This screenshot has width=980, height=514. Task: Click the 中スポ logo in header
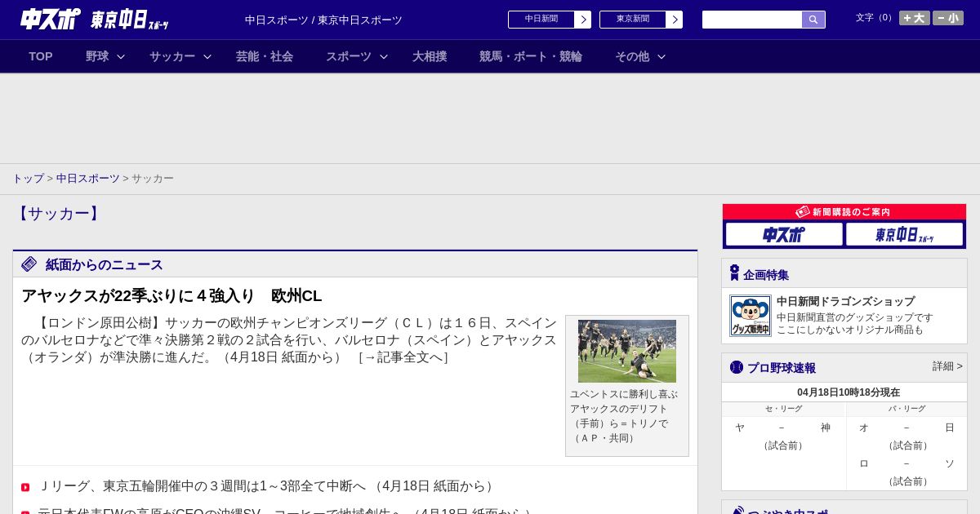point(50,19)
